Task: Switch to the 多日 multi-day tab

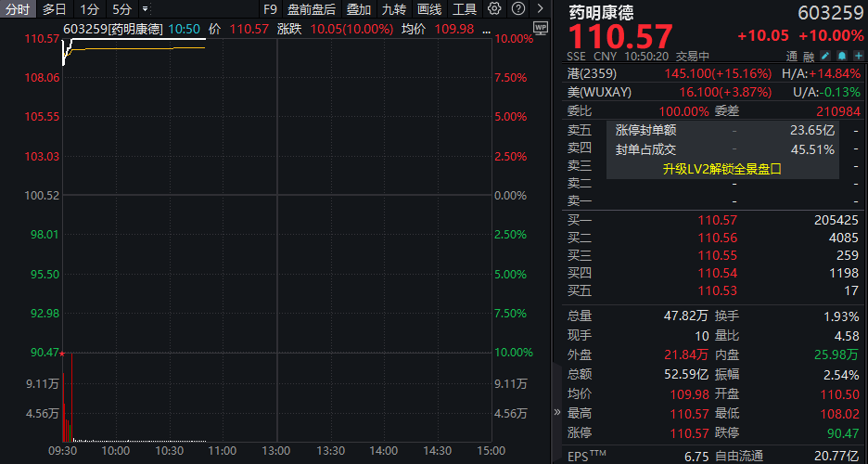Action: (x=55, y=9)
